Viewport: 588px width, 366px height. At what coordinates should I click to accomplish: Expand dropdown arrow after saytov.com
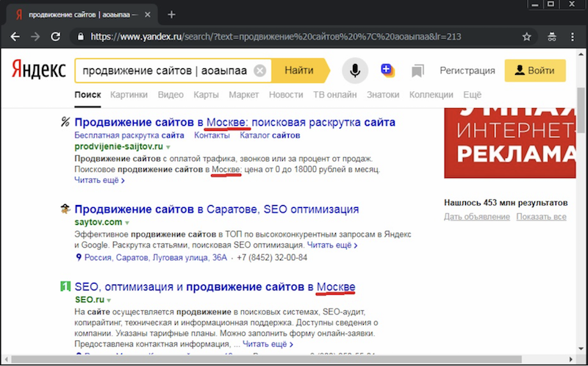(127, 223)
